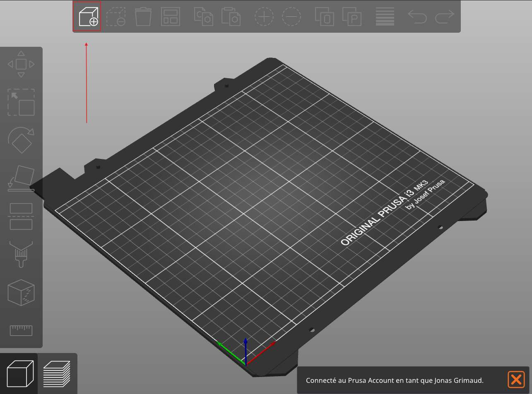Click the Delete selected object icon
This screenshot has width=532, height=394.
pos(116,17)
